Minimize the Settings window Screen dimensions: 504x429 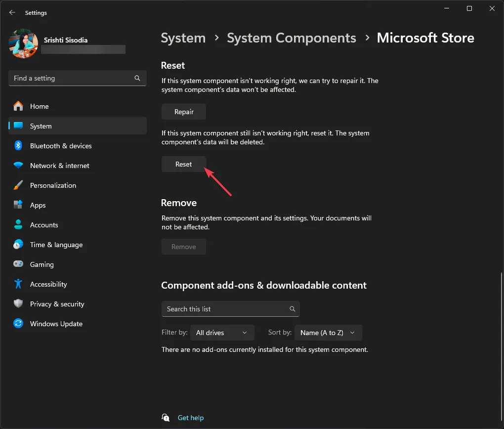(x=447, y=8)
